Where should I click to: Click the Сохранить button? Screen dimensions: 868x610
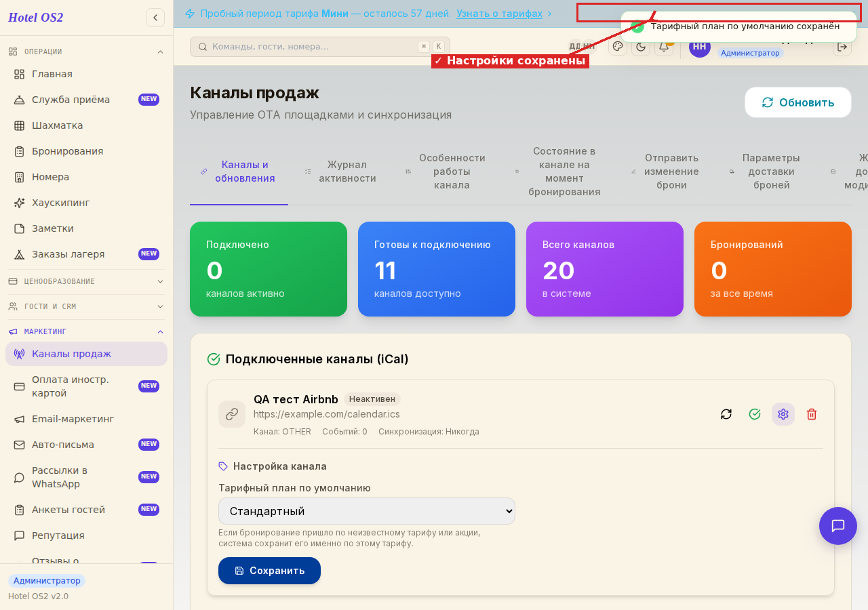click(269, 571)
